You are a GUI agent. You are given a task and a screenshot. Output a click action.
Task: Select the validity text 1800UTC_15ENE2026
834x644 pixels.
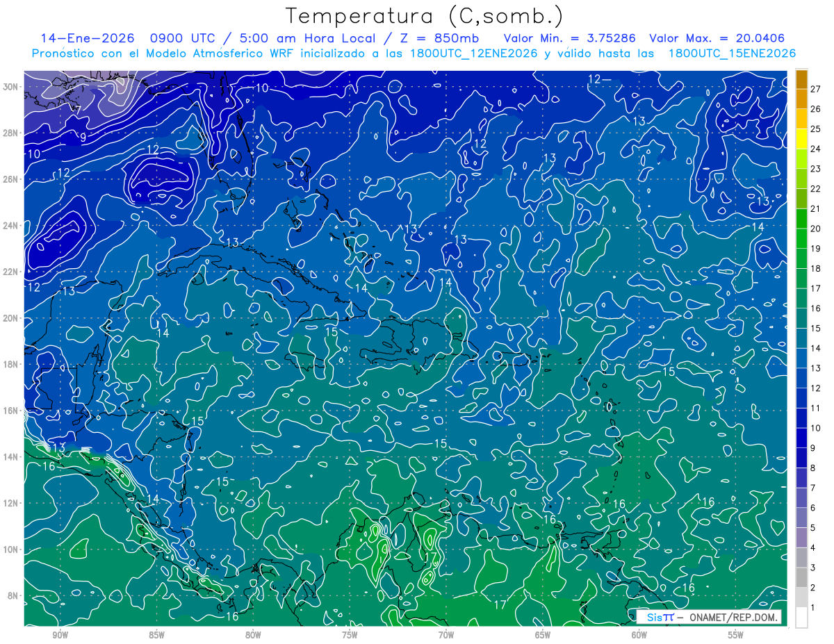[x=732, y=53]
